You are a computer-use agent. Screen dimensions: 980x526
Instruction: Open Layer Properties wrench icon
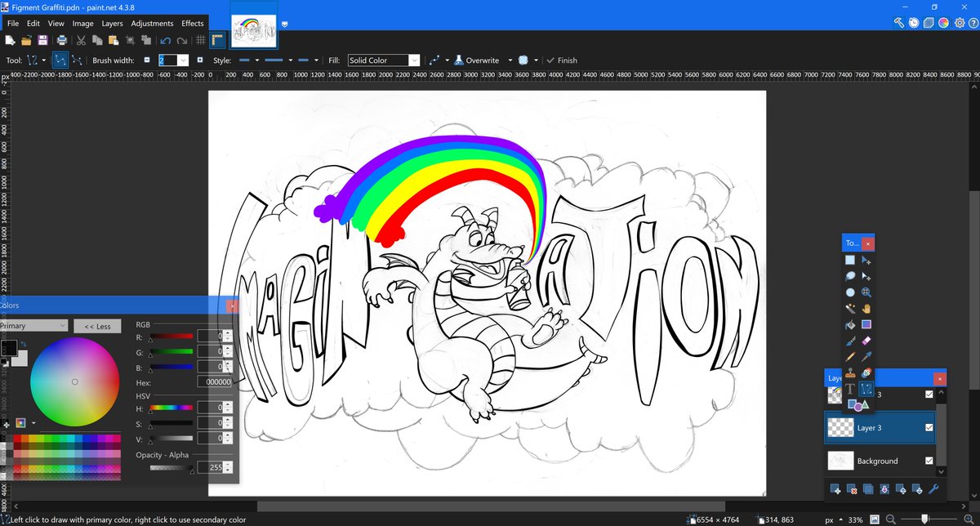pos(933,489)
